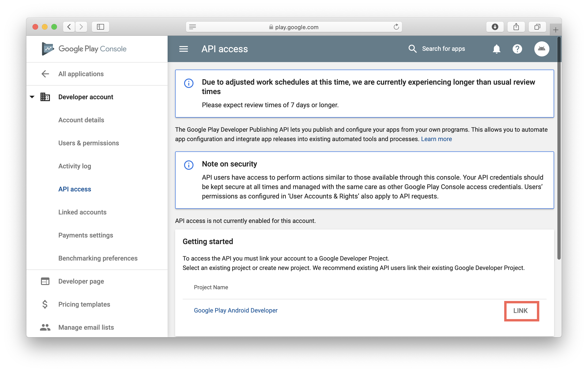Open Google Play Android Developer project link
This screenshot has height=372, width=588.
(x=235, y=310)
